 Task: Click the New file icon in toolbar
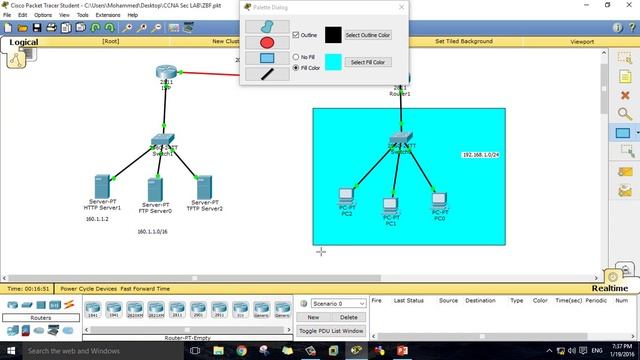tap(8, 28)
